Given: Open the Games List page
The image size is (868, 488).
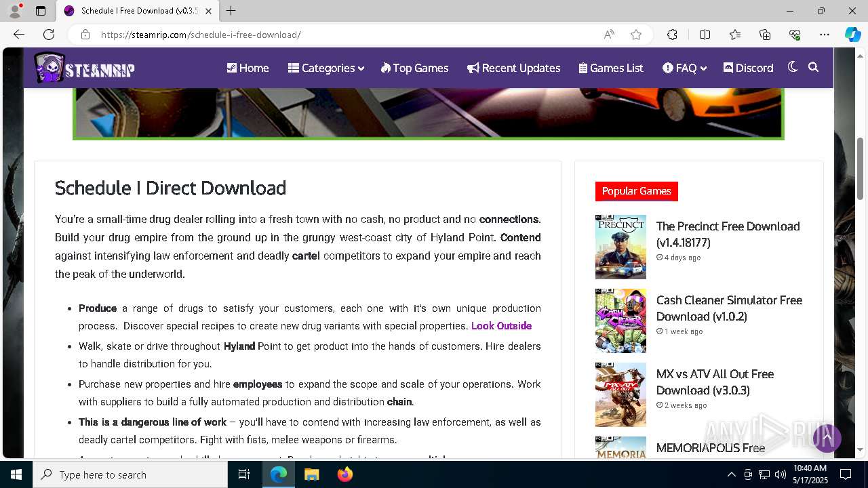Looking at the screenshot, I should point(611,68).
